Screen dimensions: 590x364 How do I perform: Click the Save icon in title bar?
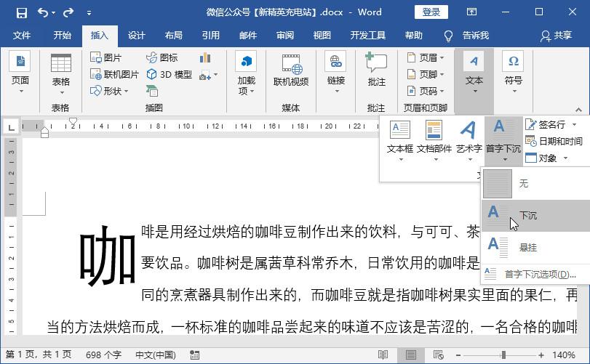coord(22,13)
